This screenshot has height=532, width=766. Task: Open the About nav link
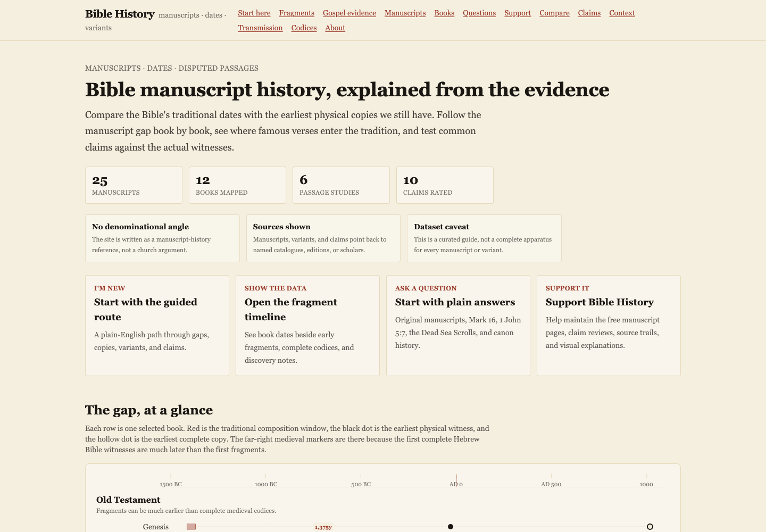pyautogui.click(x=335, y=28)
